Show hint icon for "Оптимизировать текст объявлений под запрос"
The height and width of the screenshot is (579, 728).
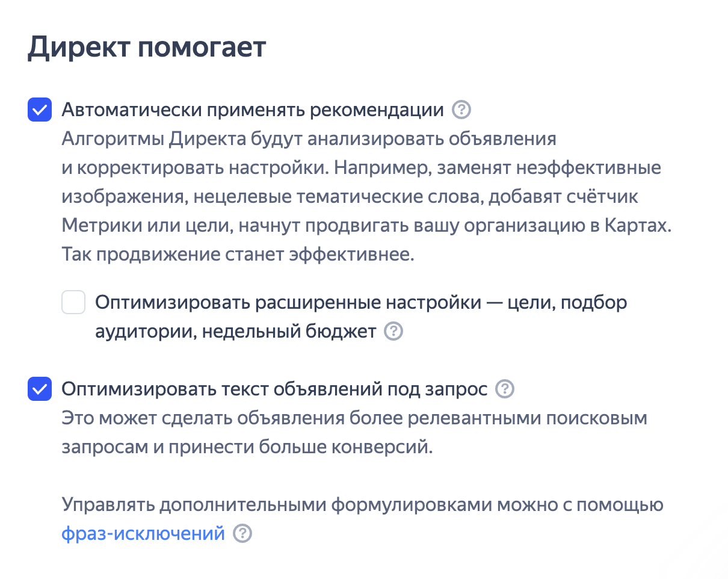coord(505,389)
